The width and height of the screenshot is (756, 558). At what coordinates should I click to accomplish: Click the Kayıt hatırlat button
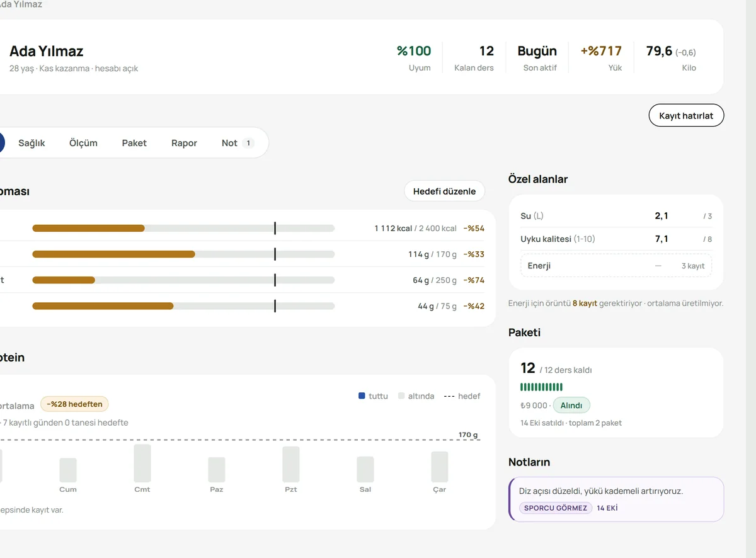(x=686, y=116)
